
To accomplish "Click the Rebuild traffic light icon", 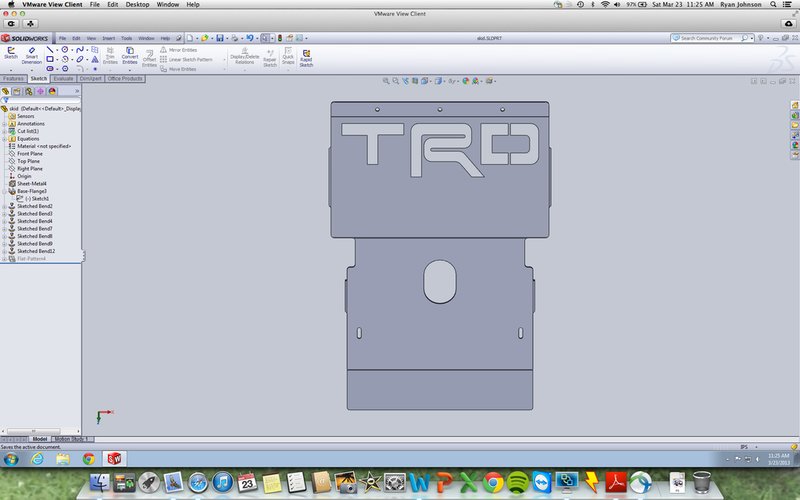I will coord(280,38).
